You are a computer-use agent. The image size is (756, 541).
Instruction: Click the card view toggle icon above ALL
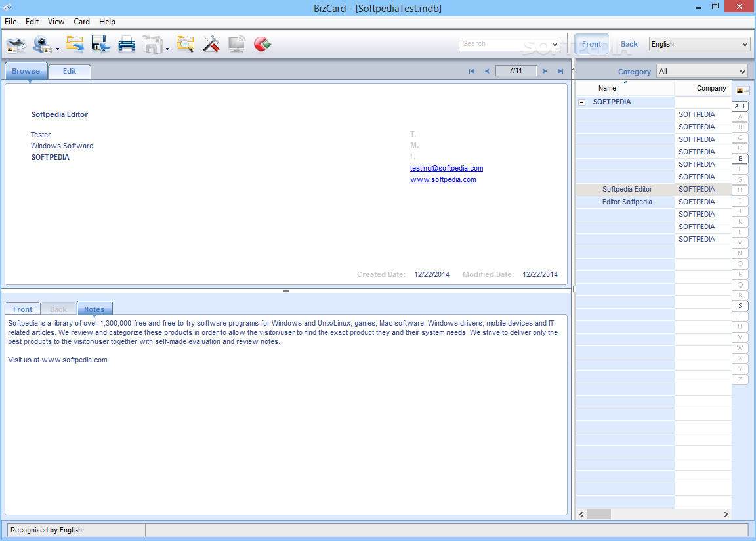(x=742, y=91)
